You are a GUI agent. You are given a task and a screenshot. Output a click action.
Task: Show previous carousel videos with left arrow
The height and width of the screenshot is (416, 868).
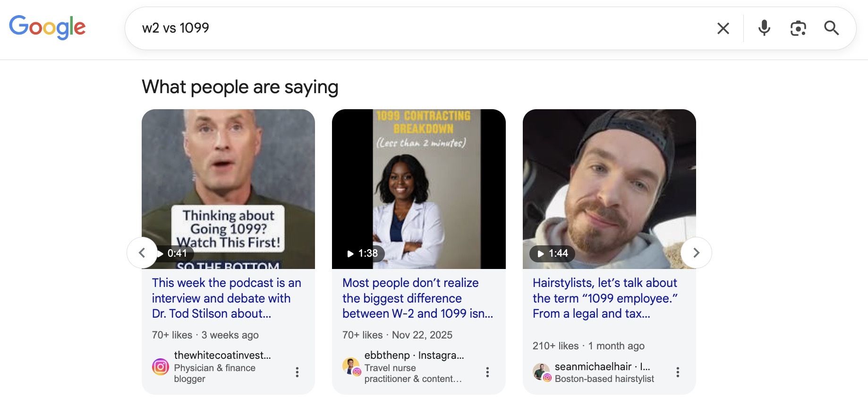point(142,253)
